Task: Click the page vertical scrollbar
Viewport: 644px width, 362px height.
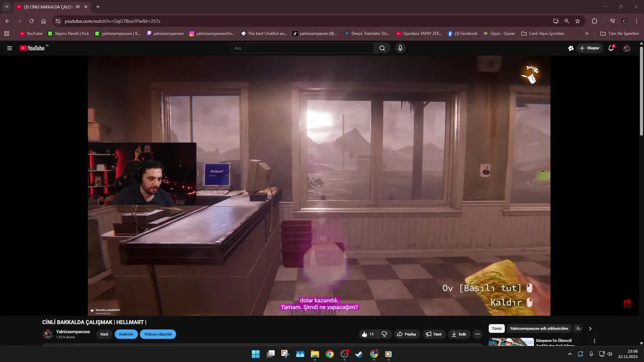Action: point(641,90)
